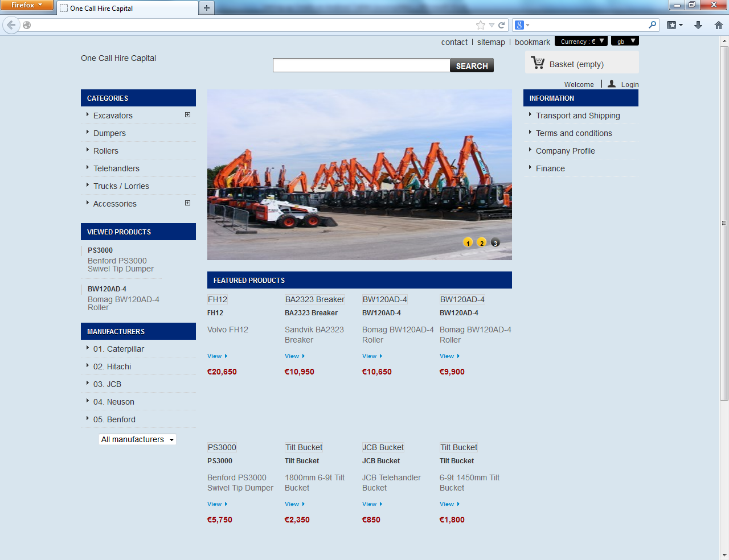Expand the Accessories category
The image size is (729, 560).
click(x=187, y=203)
